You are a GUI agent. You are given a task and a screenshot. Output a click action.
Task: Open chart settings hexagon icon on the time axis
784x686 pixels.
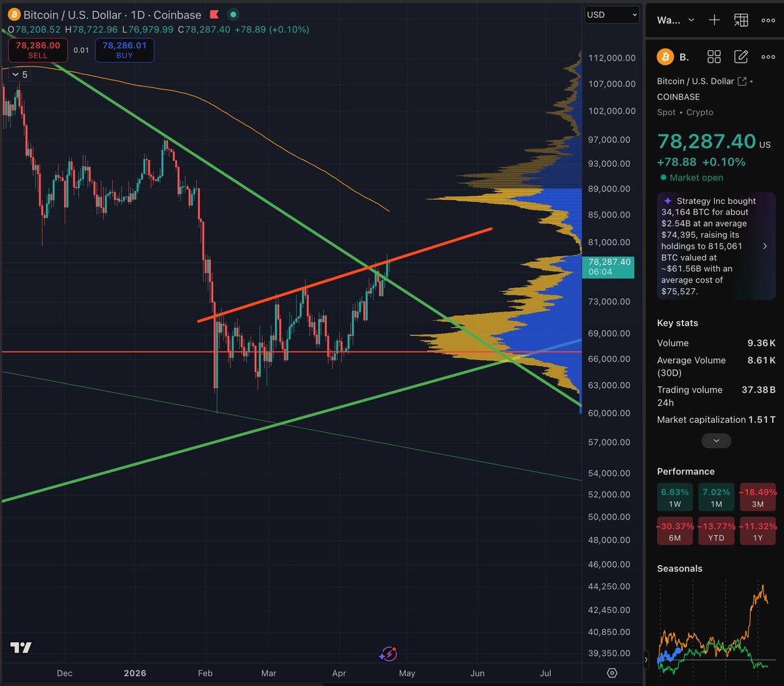pos(612,673)
